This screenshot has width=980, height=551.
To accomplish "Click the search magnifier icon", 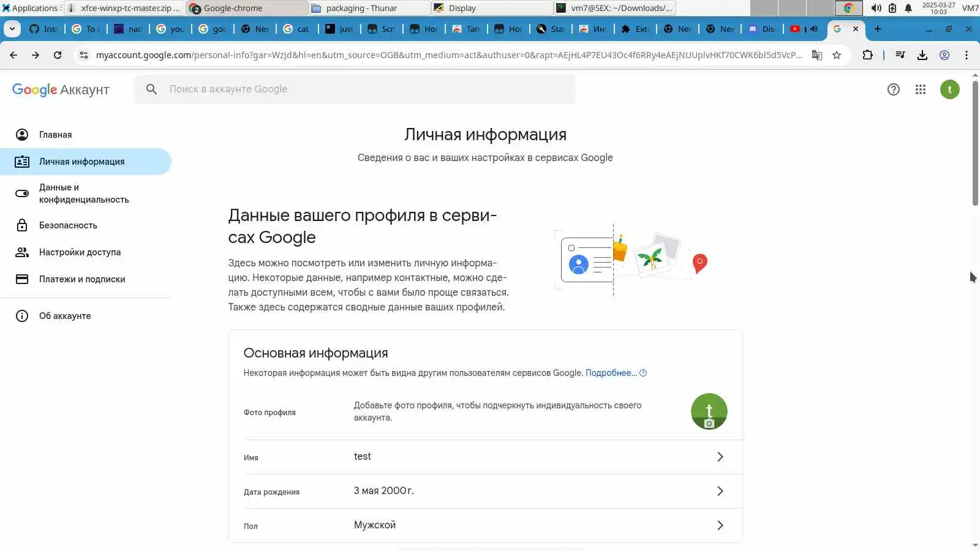I will (x=152, y=89).
